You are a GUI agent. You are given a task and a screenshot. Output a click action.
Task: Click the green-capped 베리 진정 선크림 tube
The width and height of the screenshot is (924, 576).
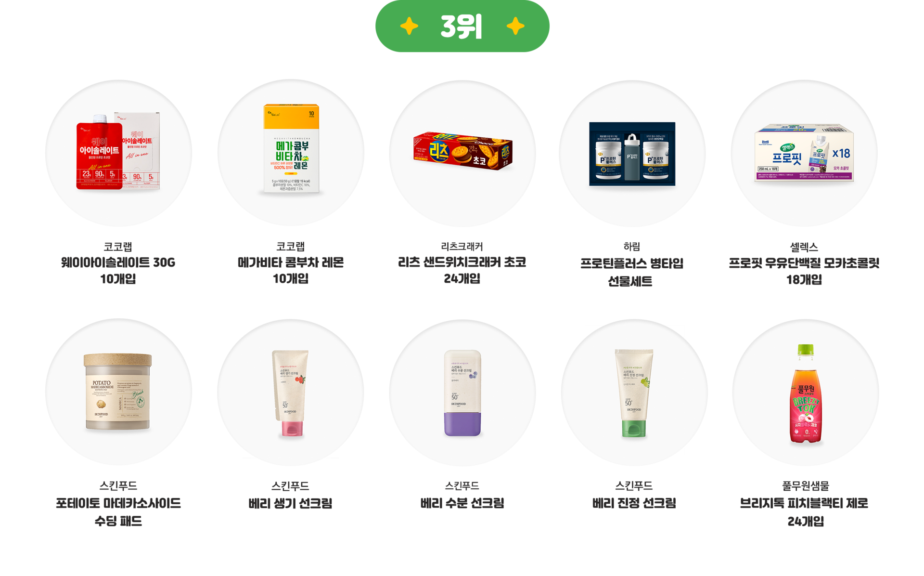[x=634, y=392]
